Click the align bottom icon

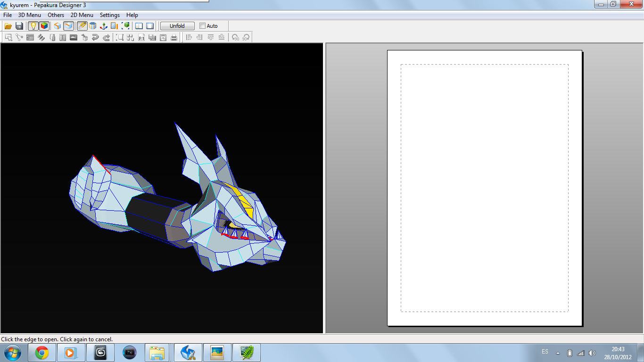click(221, 37)
